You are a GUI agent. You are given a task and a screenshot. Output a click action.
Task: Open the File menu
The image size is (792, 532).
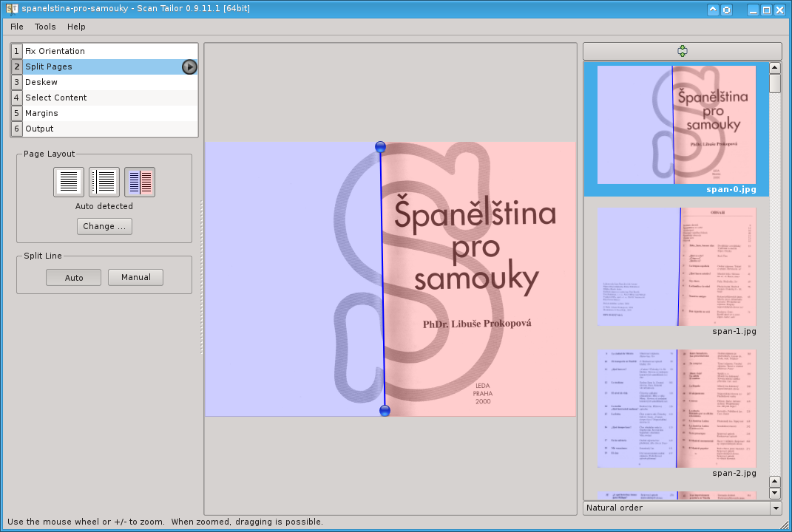point(17,27)
